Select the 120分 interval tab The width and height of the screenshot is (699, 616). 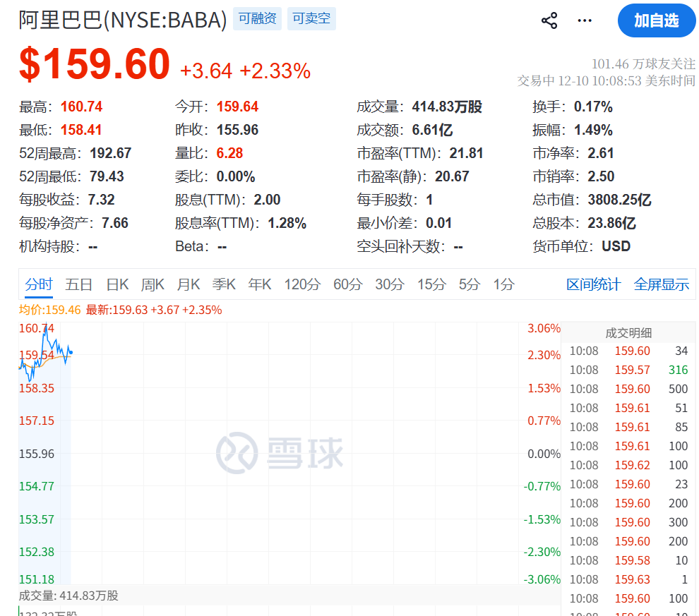(301, 284)
